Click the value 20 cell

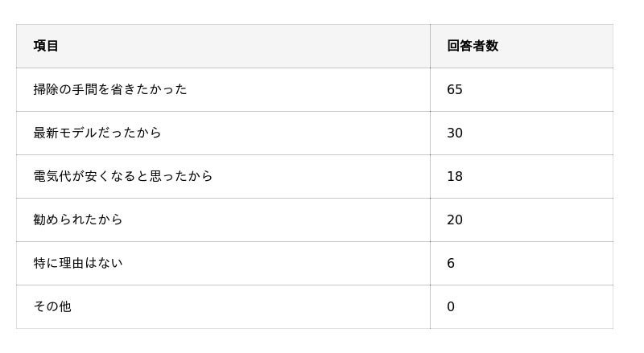coord(455,220)
